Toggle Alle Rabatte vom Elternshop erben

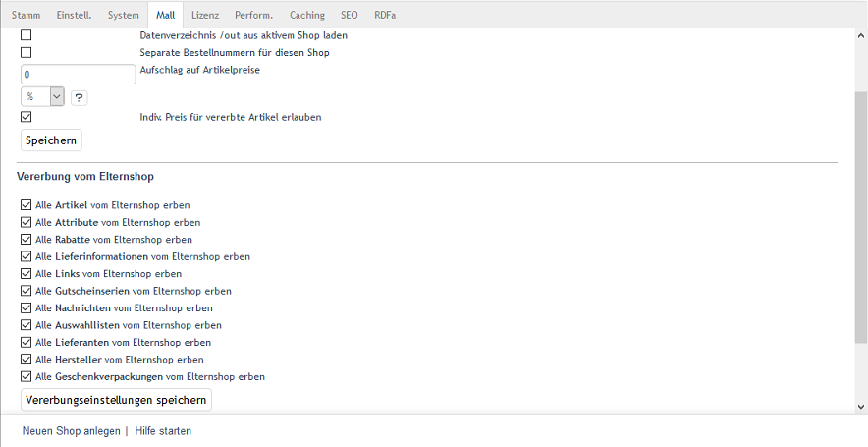click(x=27, y=240)
